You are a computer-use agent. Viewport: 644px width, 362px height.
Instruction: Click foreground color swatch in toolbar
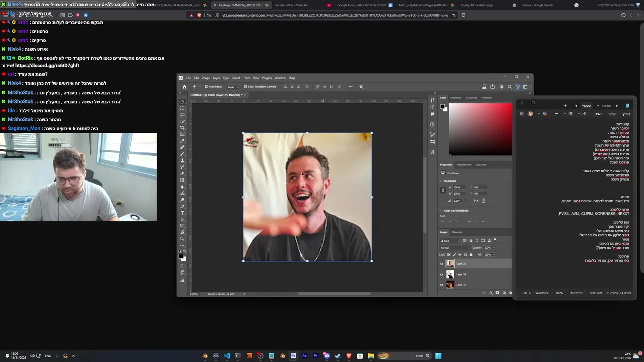tap(181, 256)
